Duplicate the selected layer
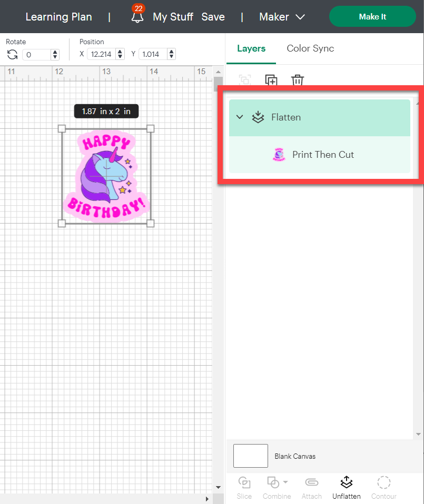 pyautogui.click(x=271, y=80)
